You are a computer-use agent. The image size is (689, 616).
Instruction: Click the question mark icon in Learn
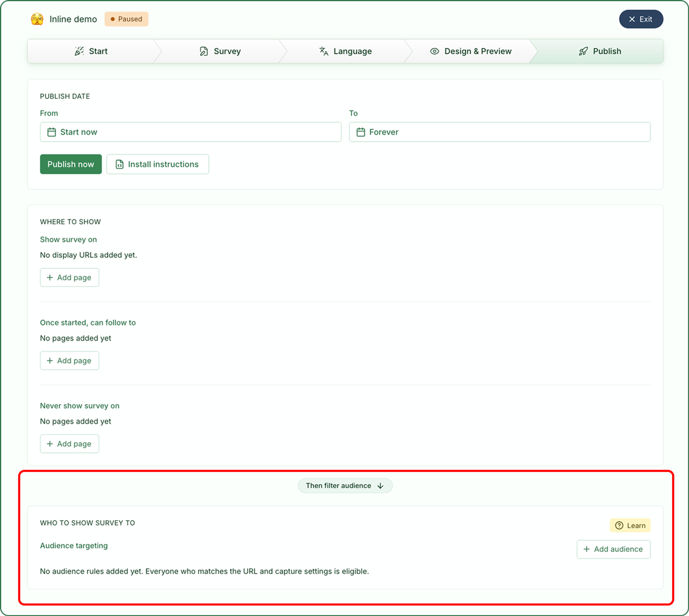pyautogui.click(x=619, y=525)
